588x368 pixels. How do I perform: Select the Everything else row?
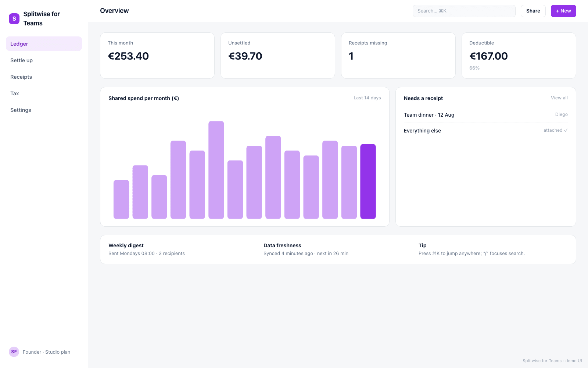(x=485, y=131)
